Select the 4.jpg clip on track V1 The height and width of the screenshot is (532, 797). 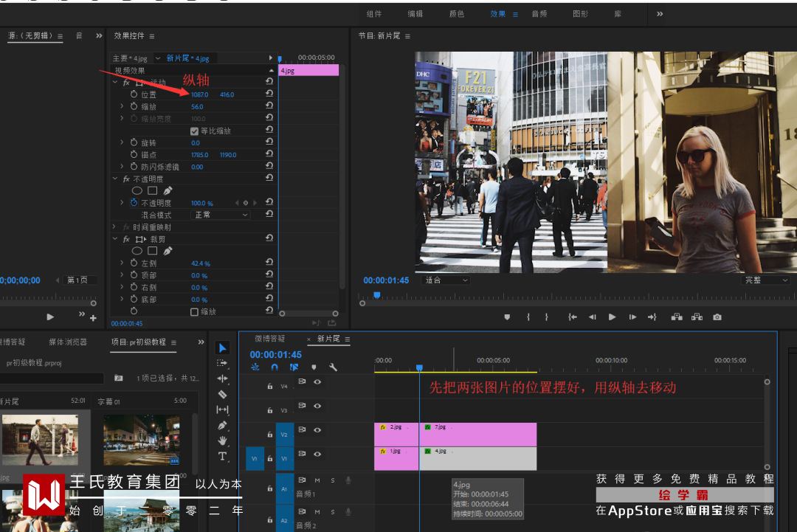(477, 458)
